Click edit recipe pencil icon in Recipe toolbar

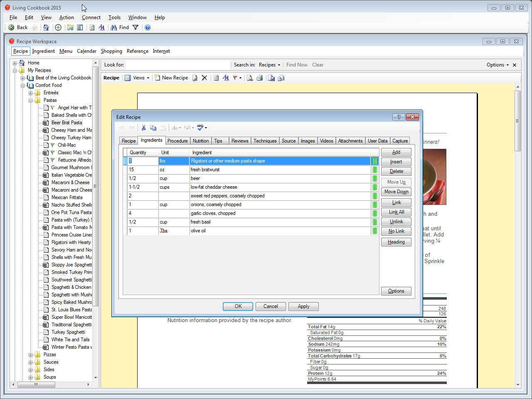pos(195,78)
